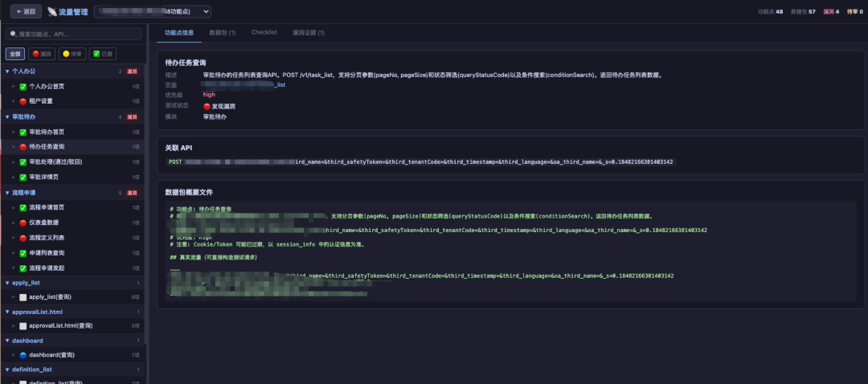Click the POST method label under 关联 API

[175, 162]
